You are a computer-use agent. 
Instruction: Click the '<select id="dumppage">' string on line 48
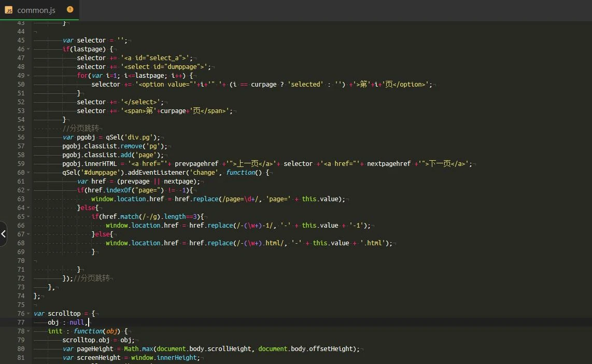point(165,67)
